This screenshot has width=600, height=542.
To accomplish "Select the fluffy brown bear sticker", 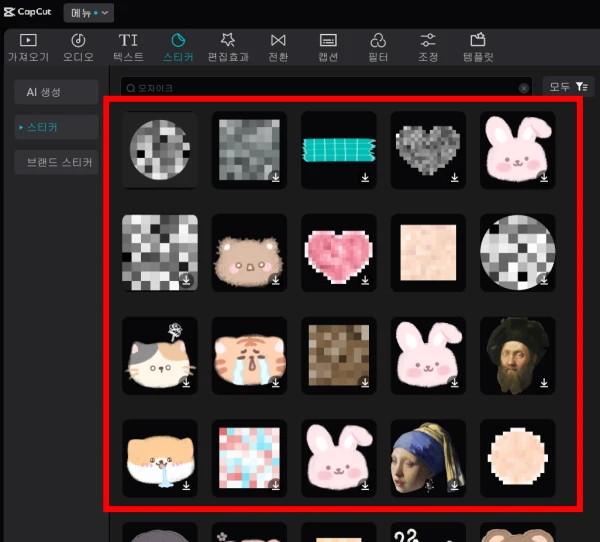I will pos(249,252).
